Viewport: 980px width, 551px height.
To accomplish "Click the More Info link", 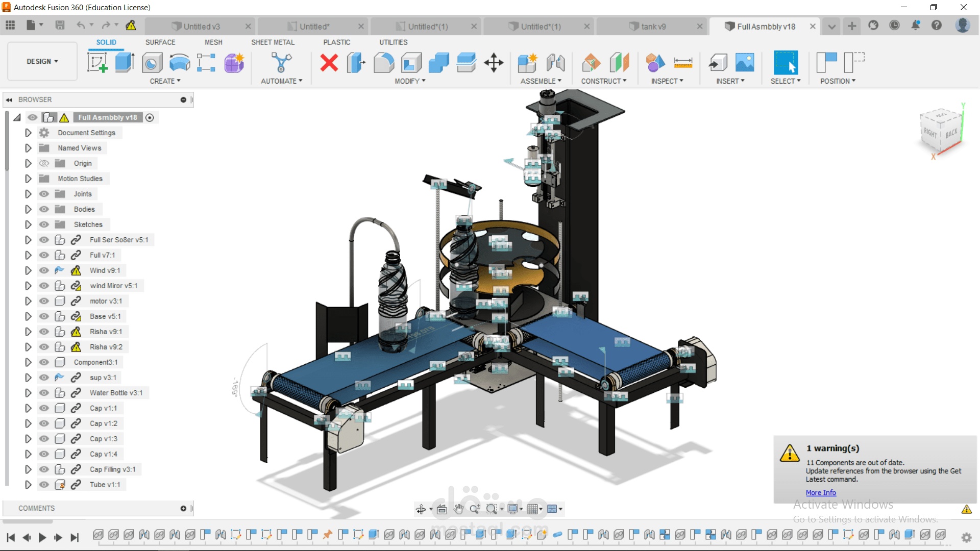I will pyautogui.click(x=821, y=492).
